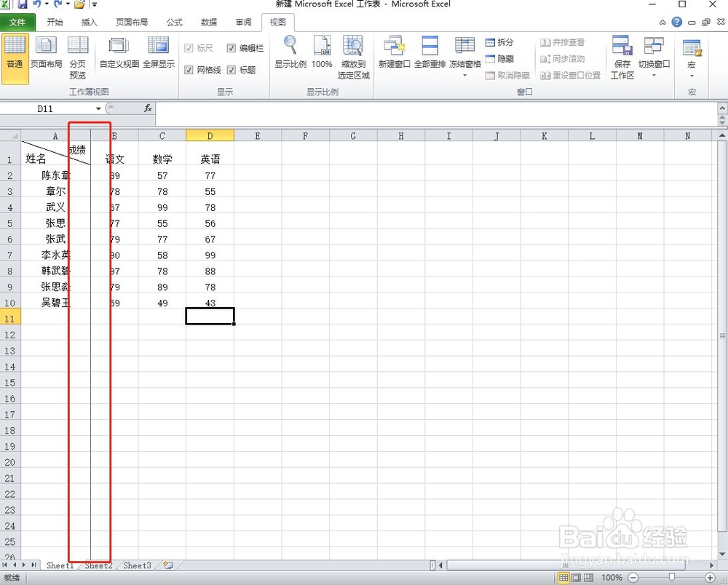
Task: Minimize the ribbon with caret icon
Action: tap(662, 23)
